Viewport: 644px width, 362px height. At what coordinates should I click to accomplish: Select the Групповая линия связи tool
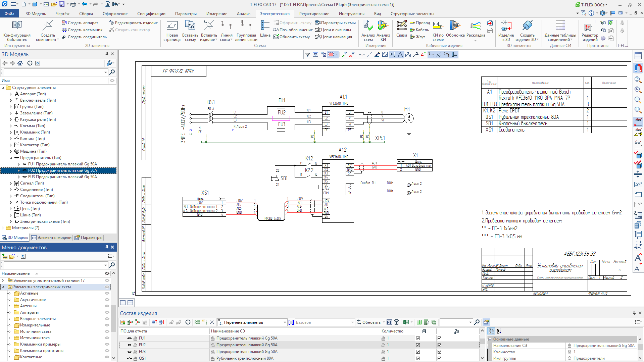pos(246,30)
